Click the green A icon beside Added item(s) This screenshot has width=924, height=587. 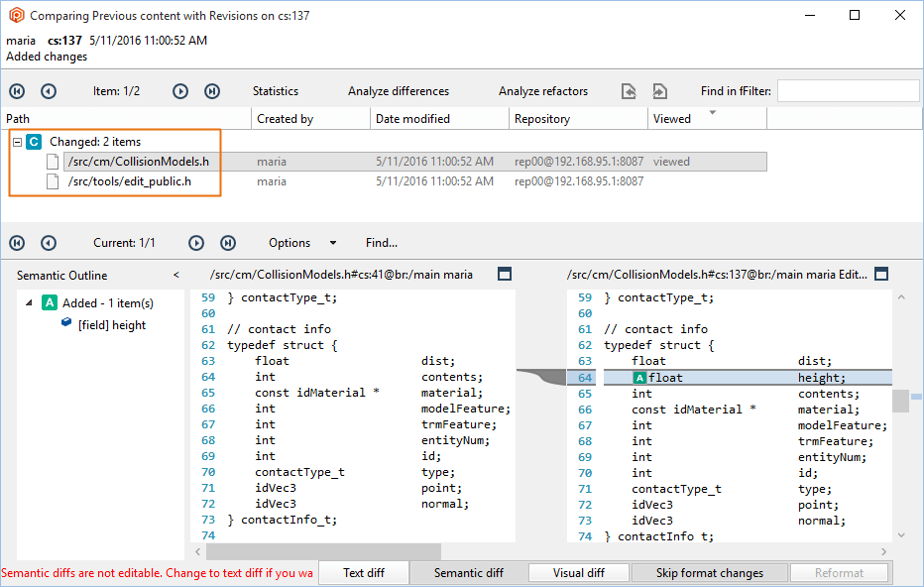tap(50, 303)
